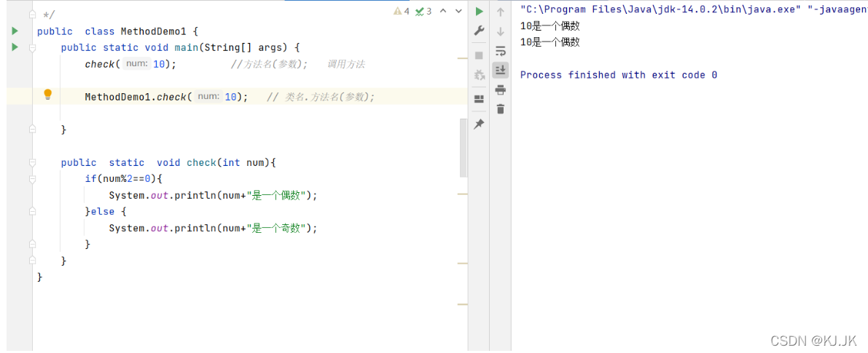Click first '10是一个偶数' console output line
Screen dimensions: 868x353
tap(550, 25)
